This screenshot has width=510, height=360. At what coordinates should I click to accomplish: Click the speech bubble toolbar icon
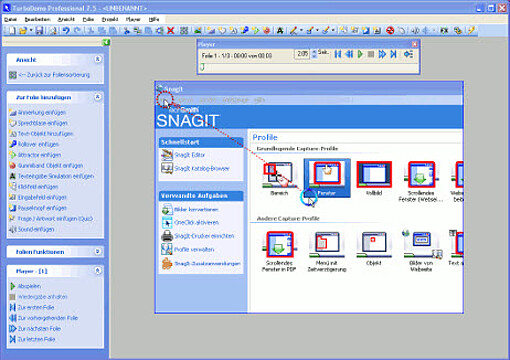[x=222, y=31]
